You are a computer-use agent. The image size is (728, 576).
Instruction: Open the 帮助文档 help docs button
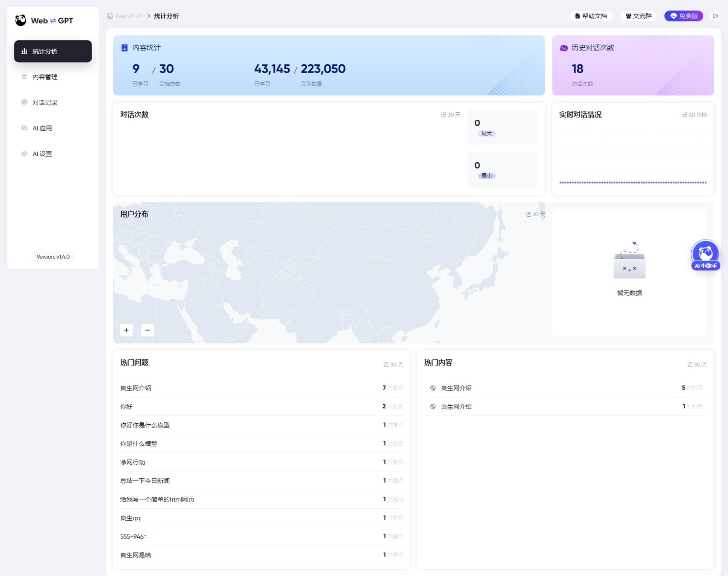click(591, 16)
